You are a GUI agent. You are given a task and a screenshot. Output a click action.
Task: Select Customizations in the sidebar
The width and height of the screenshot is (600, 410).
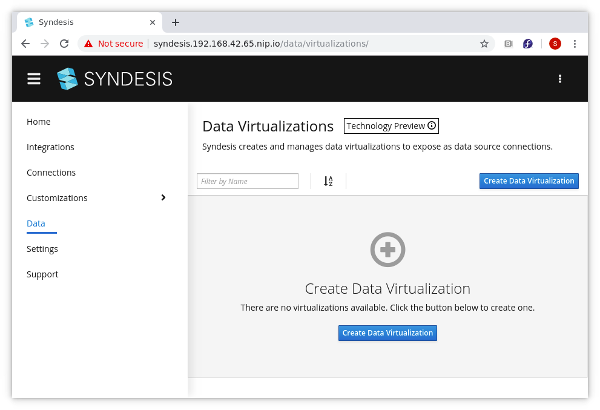[57, 198]
